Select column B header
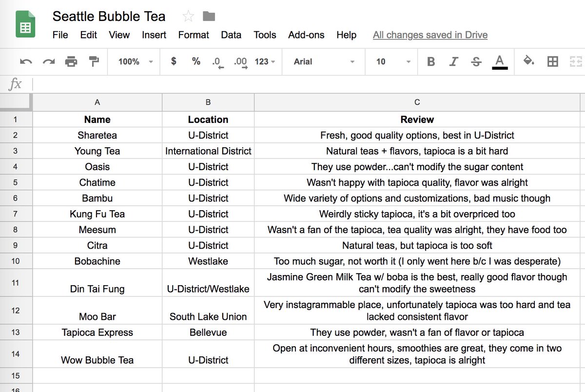585x392 pixels. coord(208,102)
